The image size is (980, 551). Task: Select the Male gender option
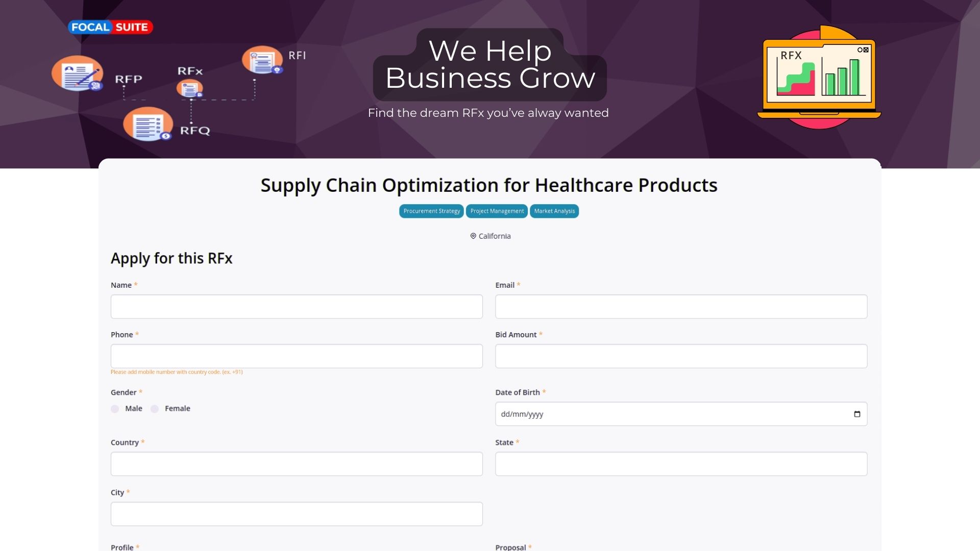(115, 409)
